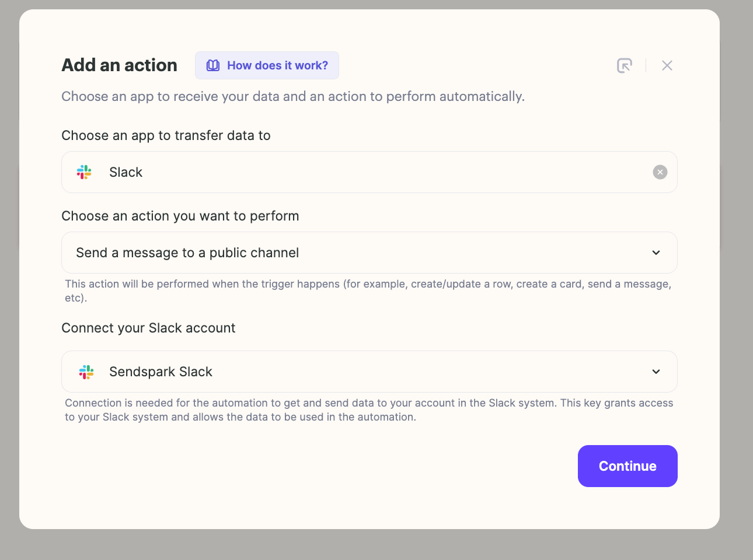Viewport: 753px width, 560px height.
Task: Click the Slack logo in app field
Action: (84, 172)
